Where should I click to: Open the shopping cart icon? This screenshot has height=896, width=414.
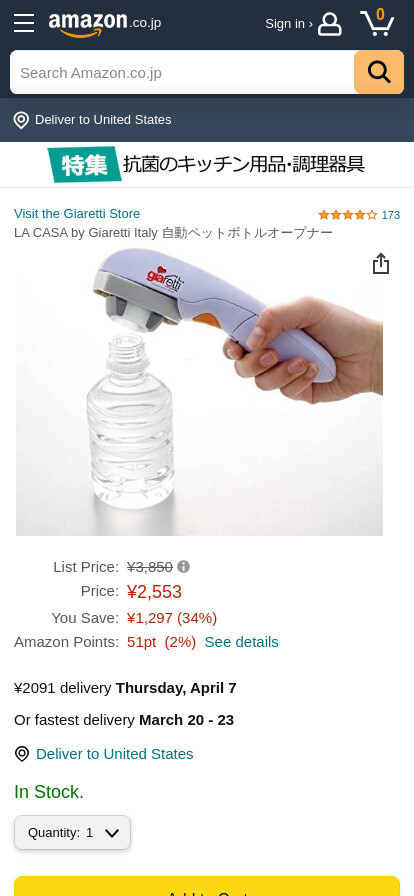[377, 23]
